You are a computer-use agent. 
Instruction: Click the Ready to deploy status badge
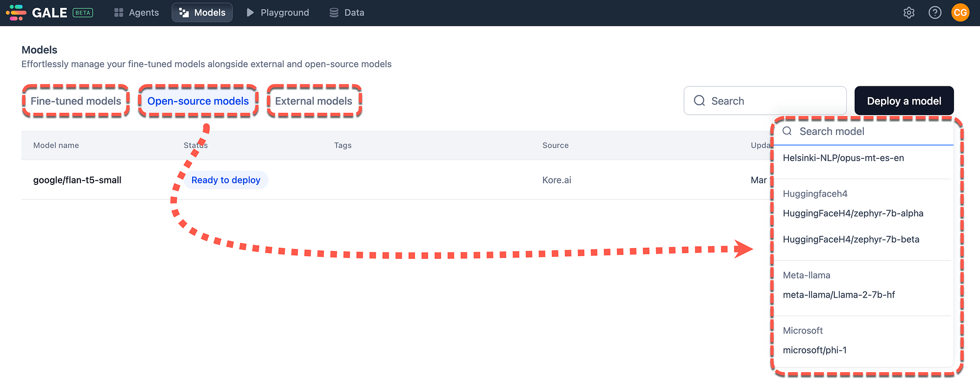226,180
